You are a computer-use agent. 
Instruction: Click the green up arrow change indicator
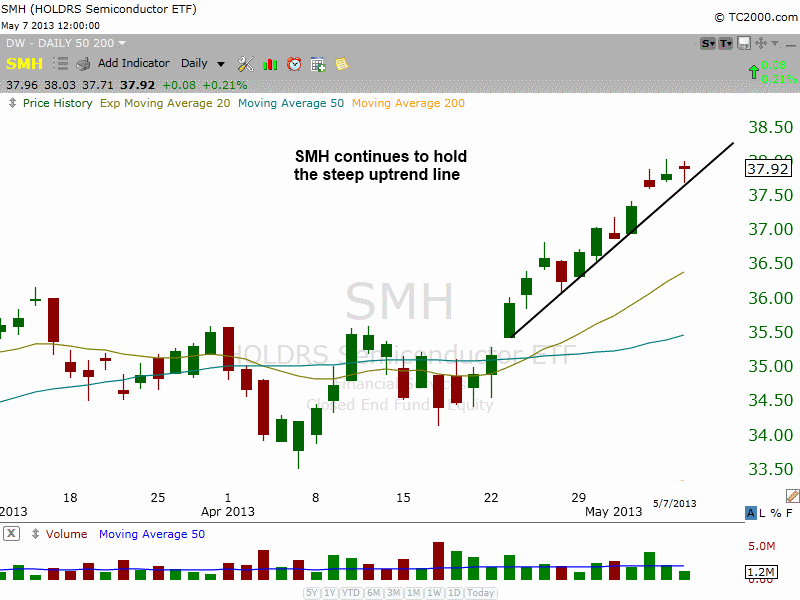[754, 72]
